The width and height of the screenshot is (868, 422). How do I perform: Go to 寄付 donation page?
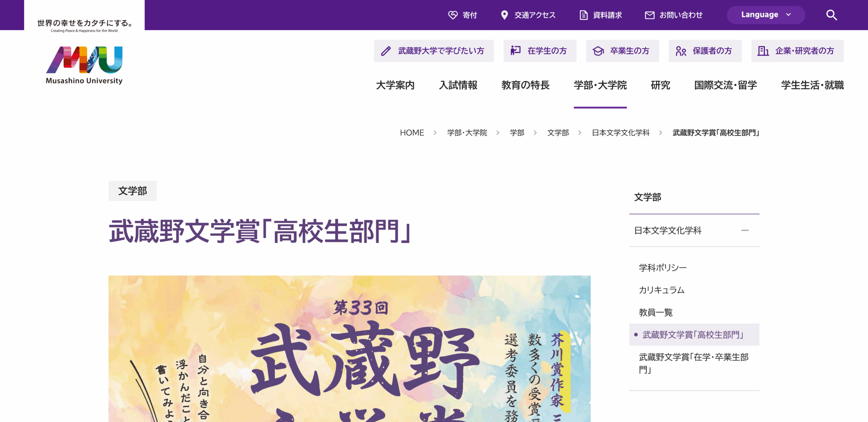[x=470, y=15]
